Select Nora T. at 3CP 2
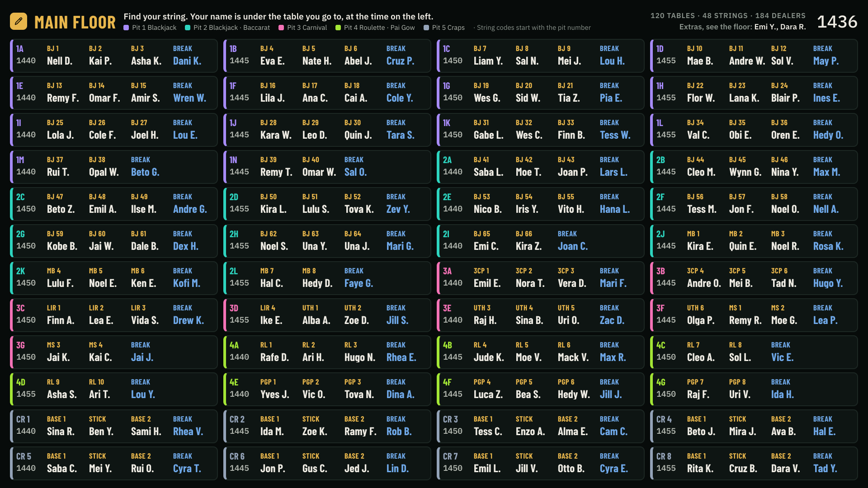 [530, 283]
